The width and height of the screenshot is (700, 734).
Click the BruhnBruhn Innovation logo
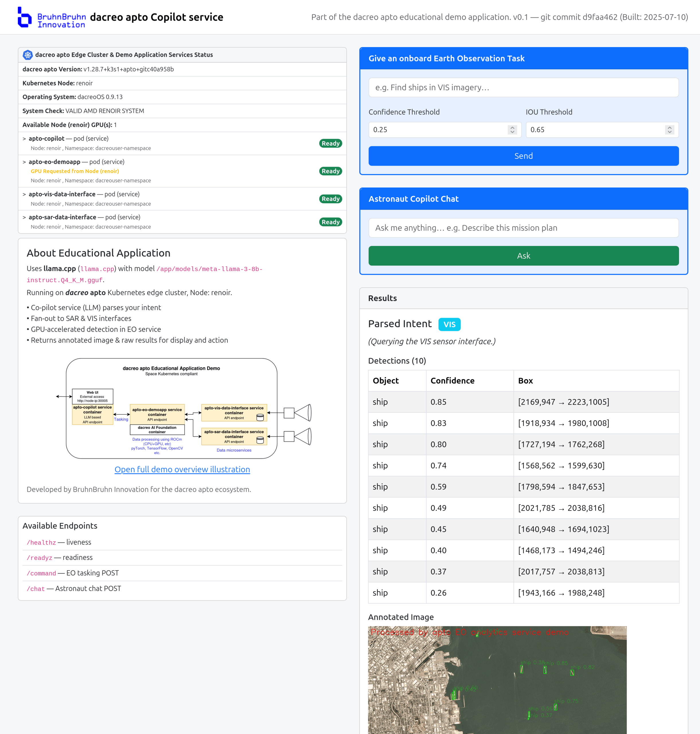[x=52, y=17]
